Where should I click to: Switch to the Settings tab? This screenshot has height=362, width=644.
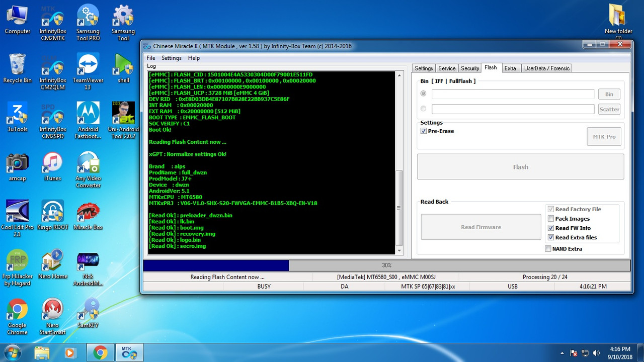pos(424,68)
